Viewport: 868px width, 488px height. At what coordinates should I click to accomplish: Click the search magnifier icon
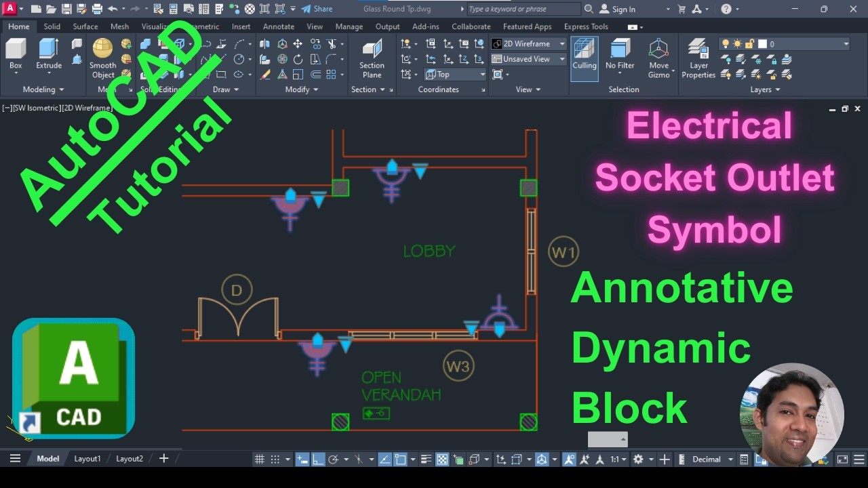[589, 9]
